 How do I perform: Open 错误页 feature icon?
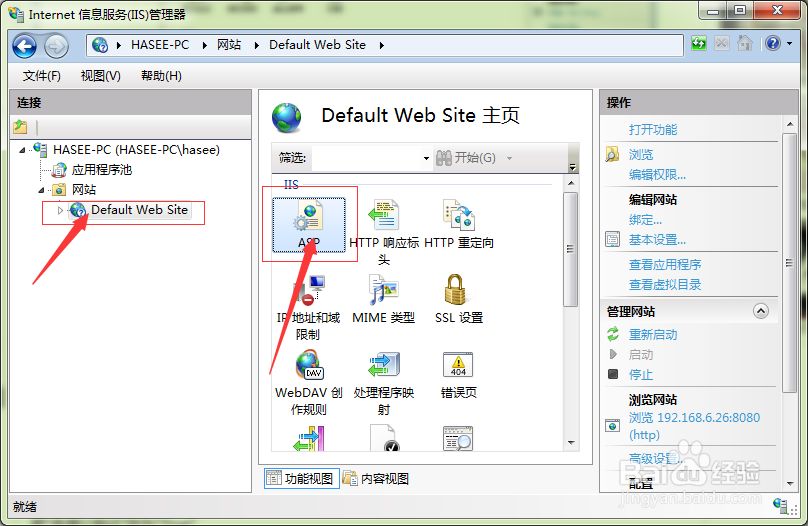pyautogui.click(x=459, y=375)
